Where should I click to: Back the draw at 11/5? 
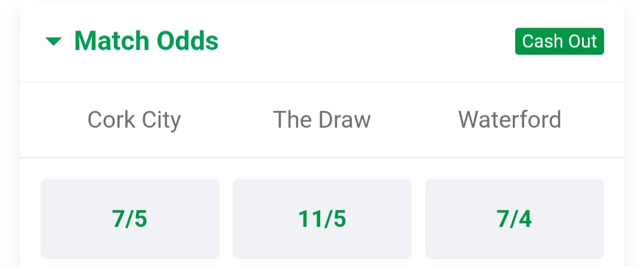pyautogui.click(x=322, y=219)
